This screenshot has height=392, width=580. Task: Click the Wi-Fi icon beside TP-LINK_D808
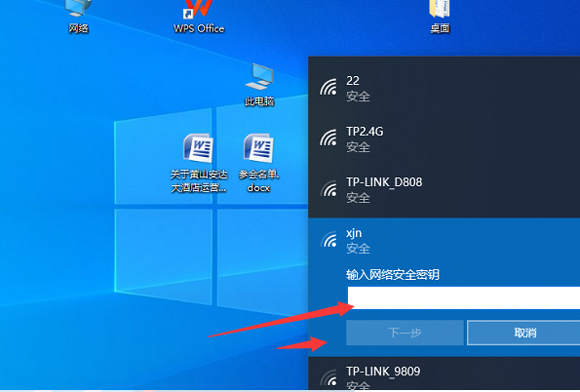[x=329, y=188]
